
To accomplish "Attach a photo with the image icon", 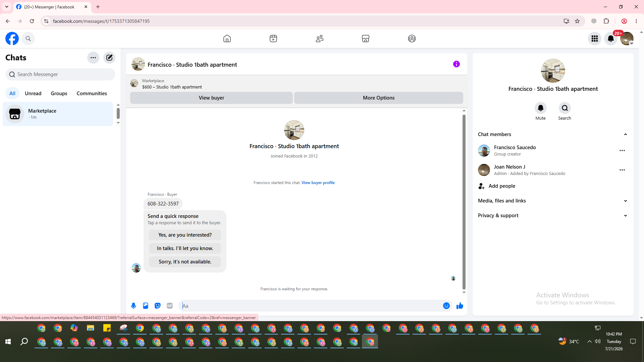I will (146, 306).
